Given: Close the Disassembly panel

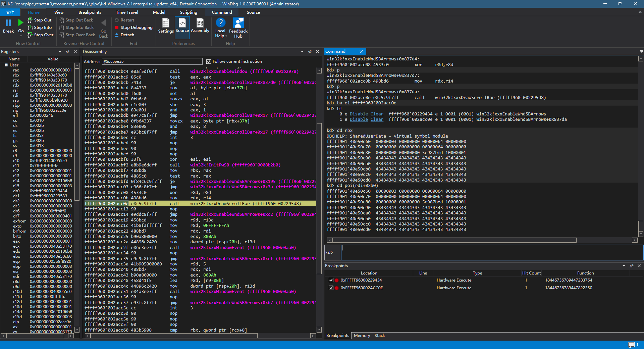Looking at the screenshot, I should [x=318, y=52].
